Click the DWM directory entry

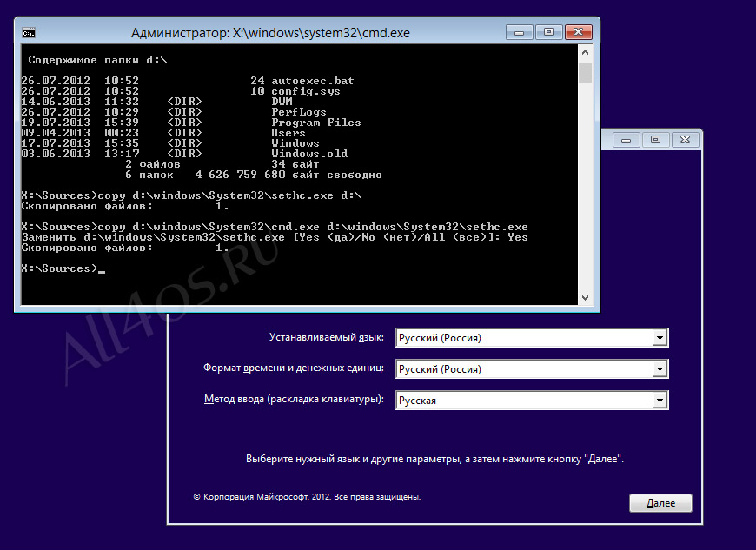click(x=282, y=102)
